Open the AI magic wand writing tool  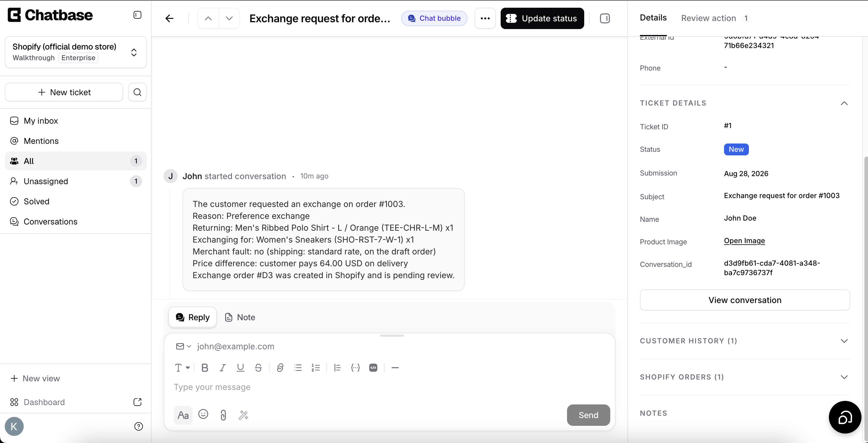[x=243, y=415]
